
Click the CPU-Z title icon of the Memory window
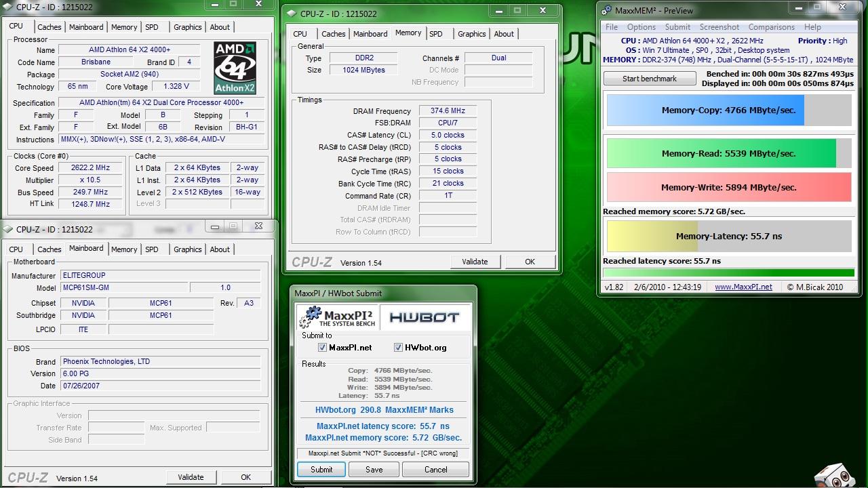click(292, 14)
